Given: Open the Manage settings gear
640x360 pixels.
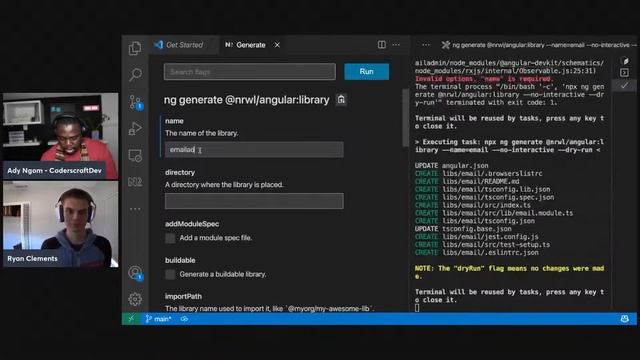Looking at the screenshot, I should [x=135, y=300].
